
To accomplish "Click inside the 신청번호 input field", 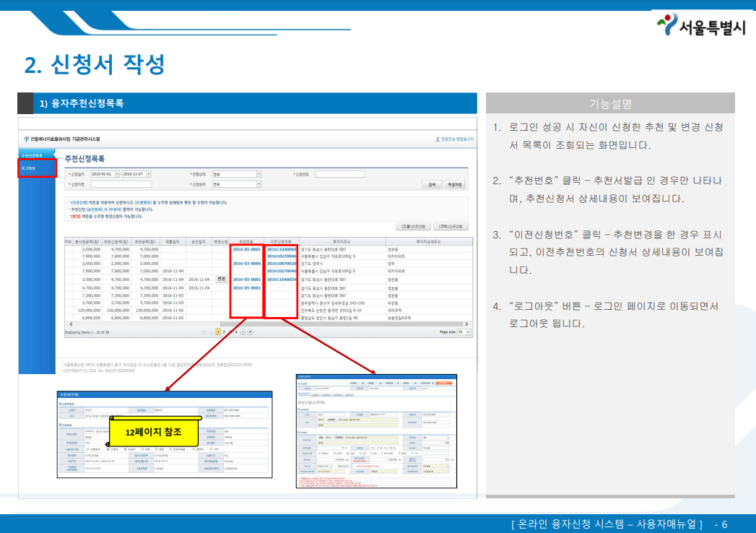I will (x=340, y=173).
